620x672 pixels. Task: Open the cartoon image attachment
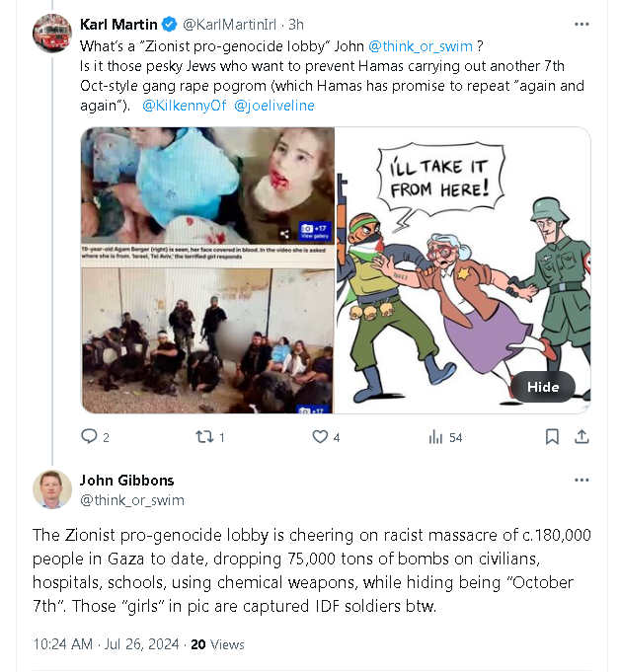(x=463, y=269)
